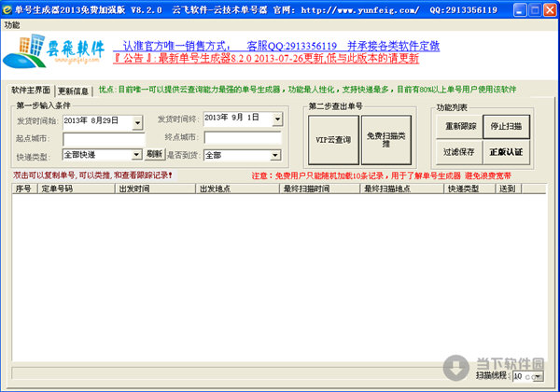
Task: Minimize the window
Action: click(x=520, y=10)
